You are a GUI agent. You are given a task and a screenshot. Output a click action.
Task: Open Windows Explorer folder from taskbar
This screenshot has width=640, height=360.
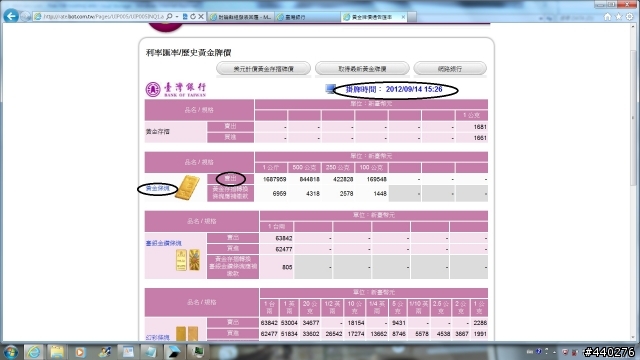click(x=57, y=351)
